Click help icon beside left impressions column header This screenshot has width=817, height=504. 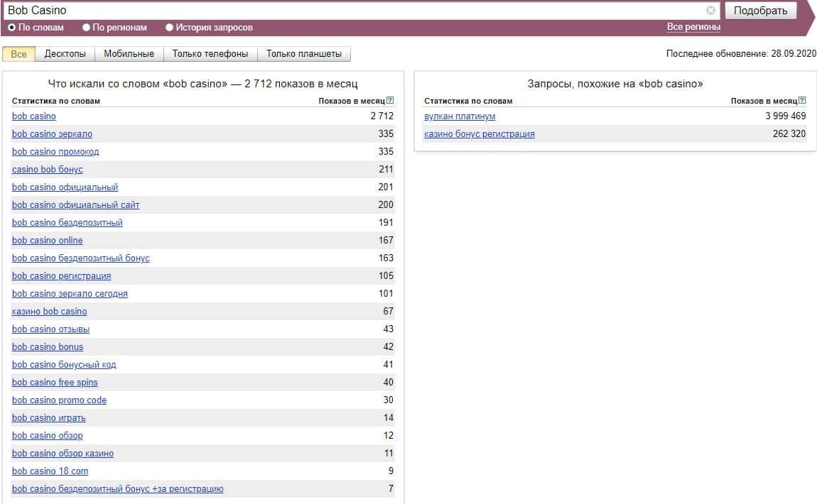coord(390,101)
